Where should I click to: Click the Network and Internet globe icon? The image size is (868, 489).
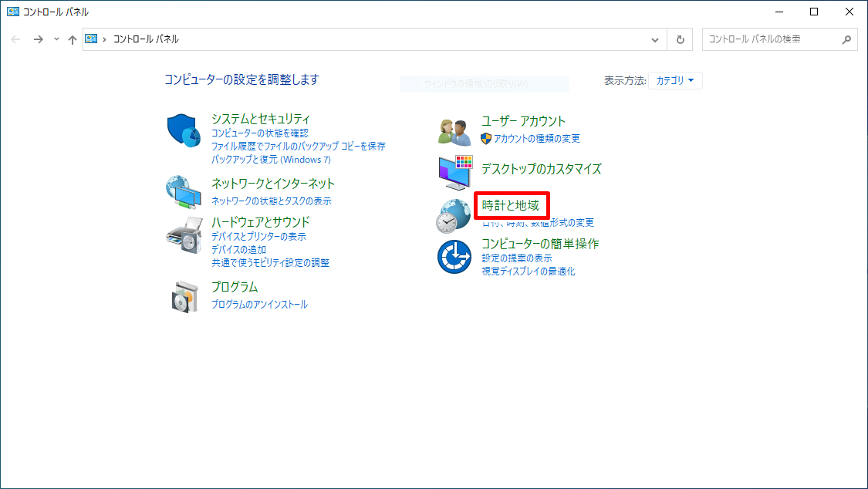coord(184,192)
